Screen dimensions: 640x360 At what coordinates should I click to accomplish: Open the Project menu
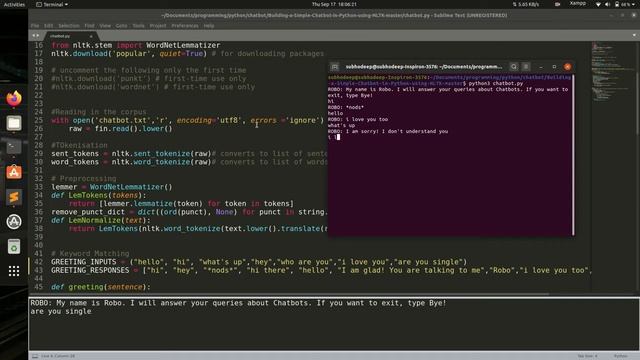[158, 25]
